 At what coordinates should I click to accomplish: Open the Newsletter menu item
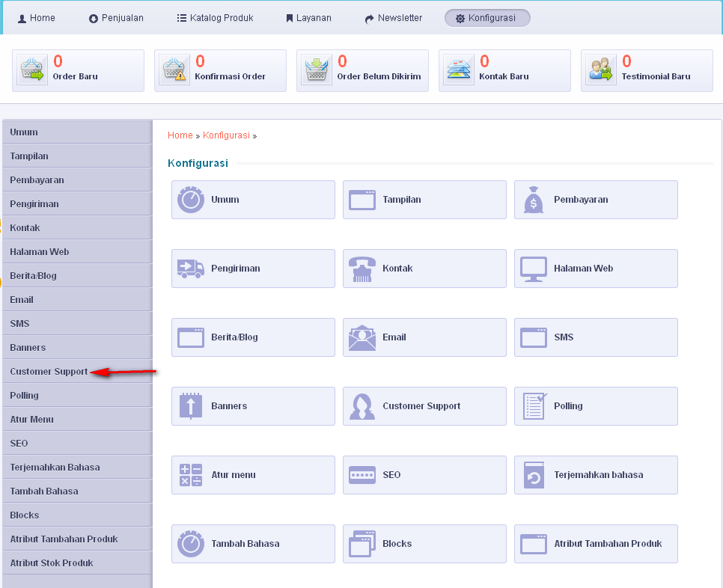tap(394, 18)
